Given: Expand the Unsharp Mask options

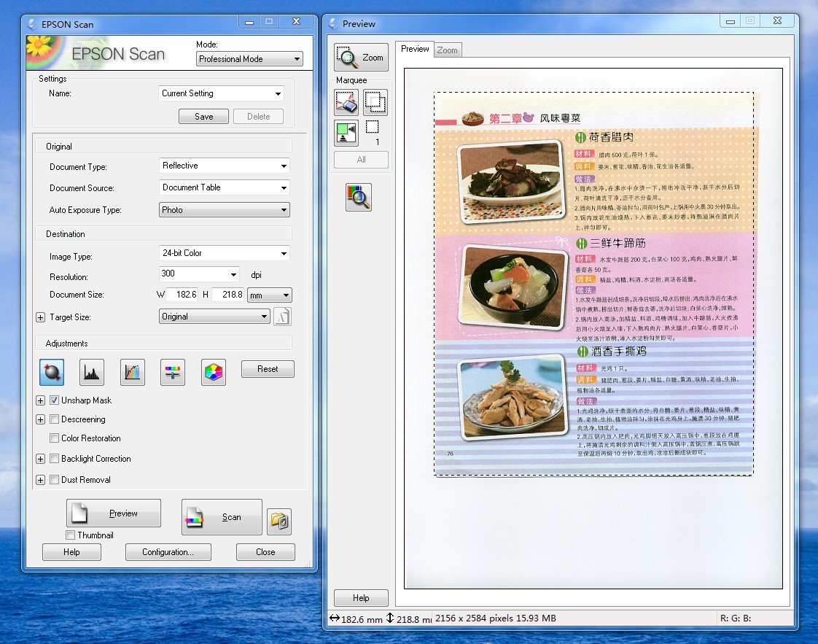Looking at the screenshot, I should [40, 400].
